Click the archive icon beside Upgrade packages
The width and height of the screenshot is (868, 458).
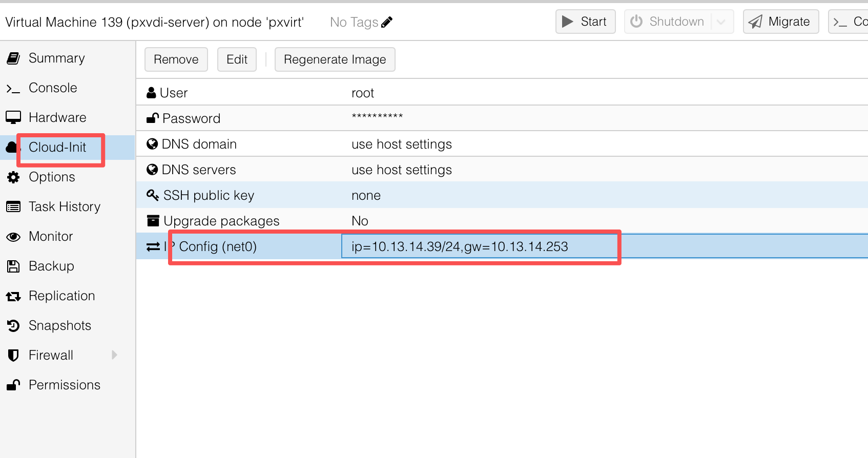pyautogui.click(x=153, y=221)
